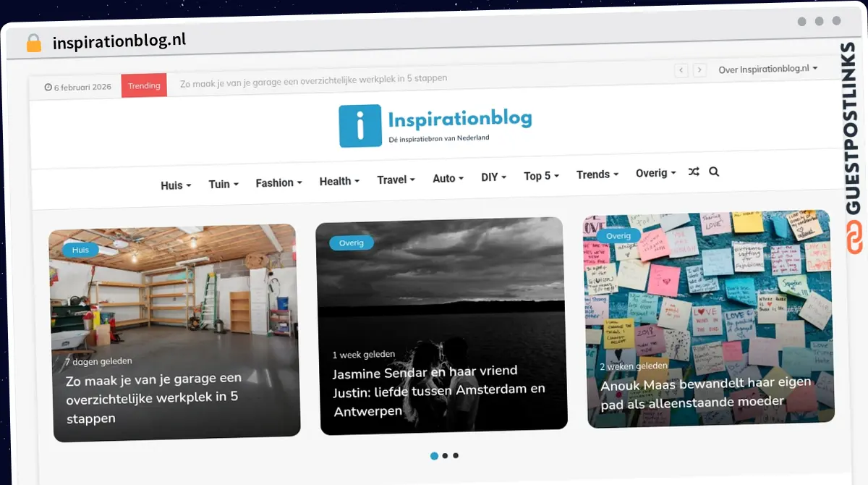Image resolution: width=868 pixels, height=485 pixels.
Task: Click the shuffle random article icon
Action: pos(694,172)
